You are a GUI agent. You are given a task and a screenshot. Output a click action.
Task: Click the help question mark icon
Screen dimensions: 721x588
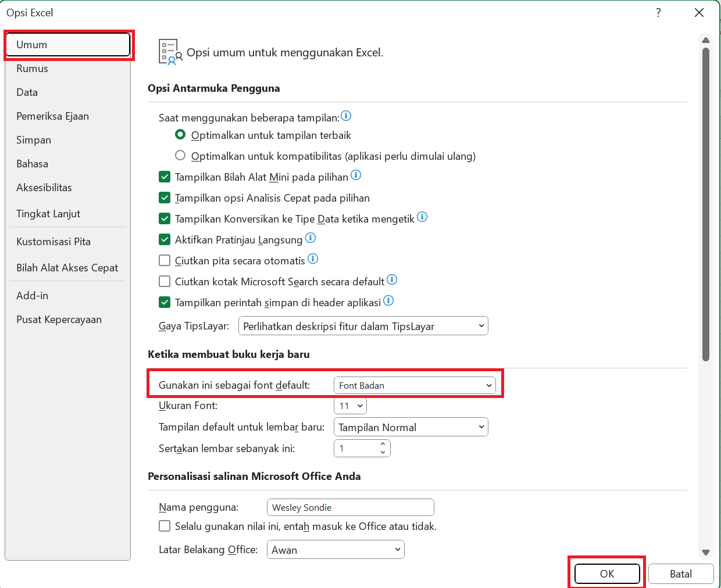point(658,13)
